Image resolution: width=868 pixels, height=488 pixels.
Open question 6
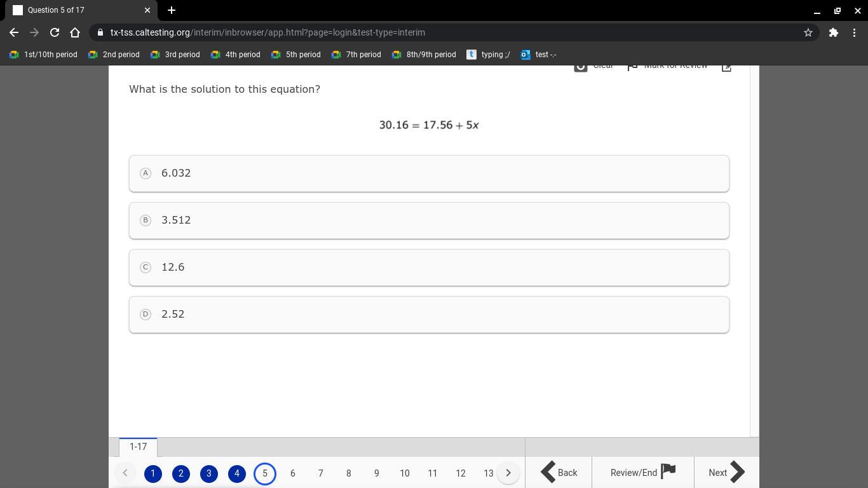pos(293,473)
